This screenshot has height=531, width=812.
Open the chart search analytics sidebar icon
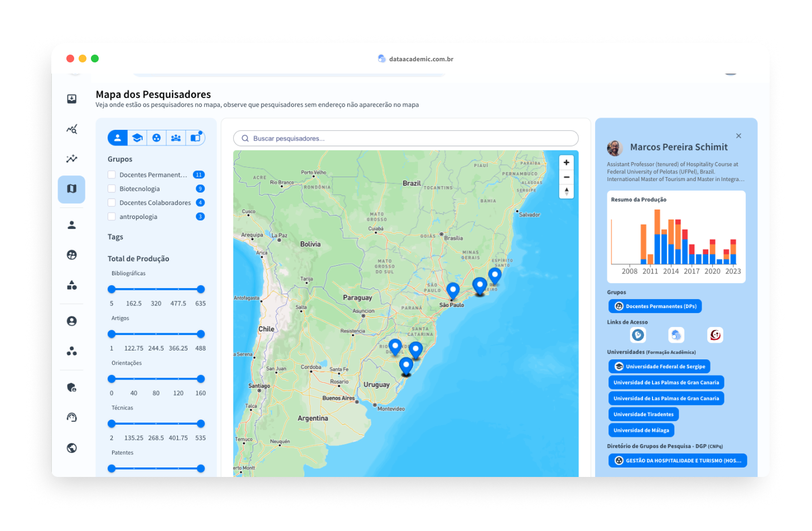click(71, 129)
